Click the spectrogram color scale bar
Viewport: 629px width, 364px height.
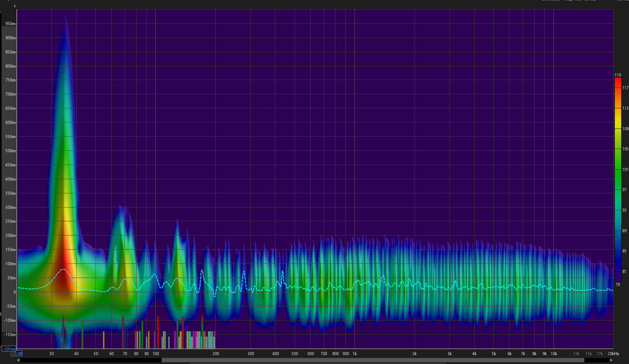(x=618, y=180)
